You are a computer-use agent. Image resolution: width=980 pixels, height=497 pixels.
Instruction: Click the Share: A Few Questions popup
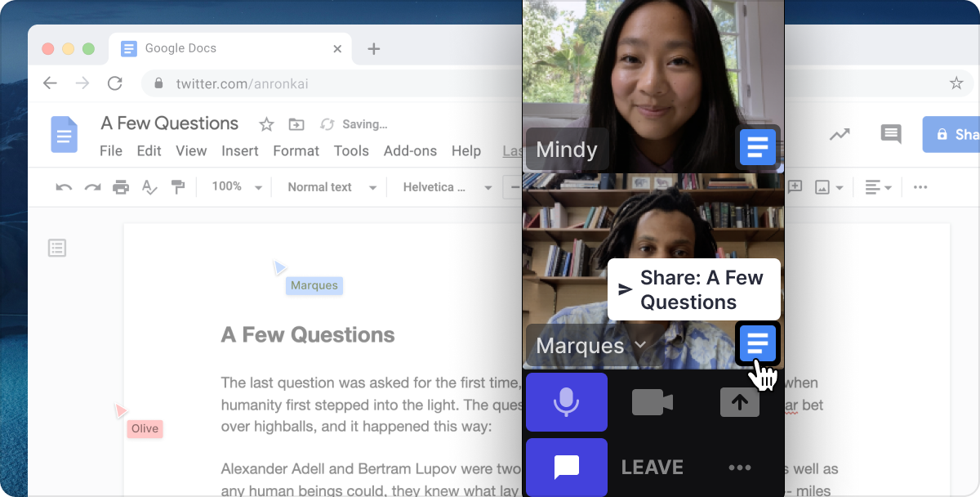(x=694, y=289)
